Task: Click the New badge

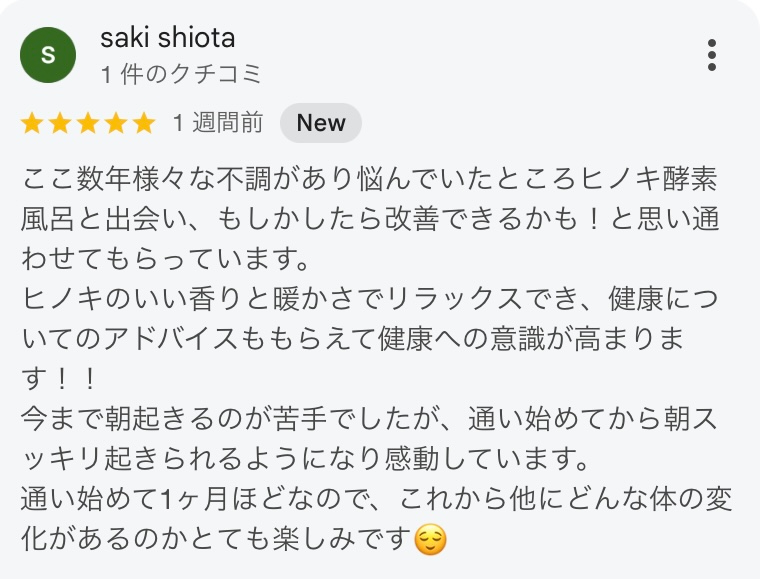Action: pos(321,123)
